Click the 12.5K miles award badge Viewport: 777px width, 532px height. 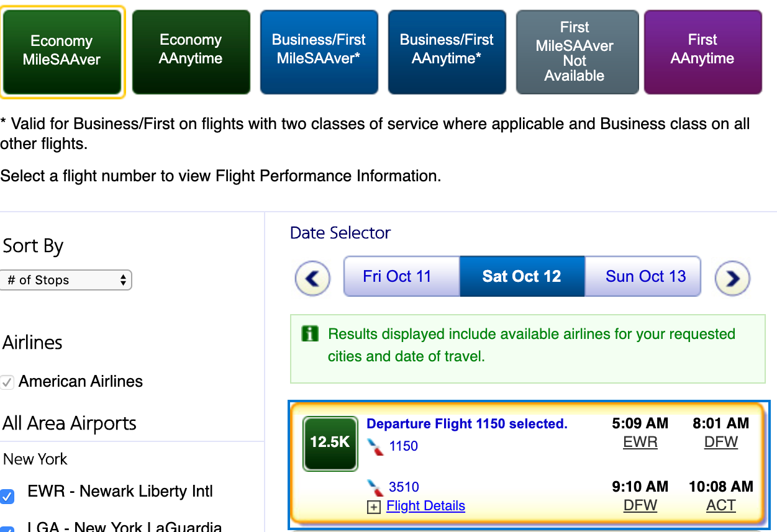click(x=330, y=443)
